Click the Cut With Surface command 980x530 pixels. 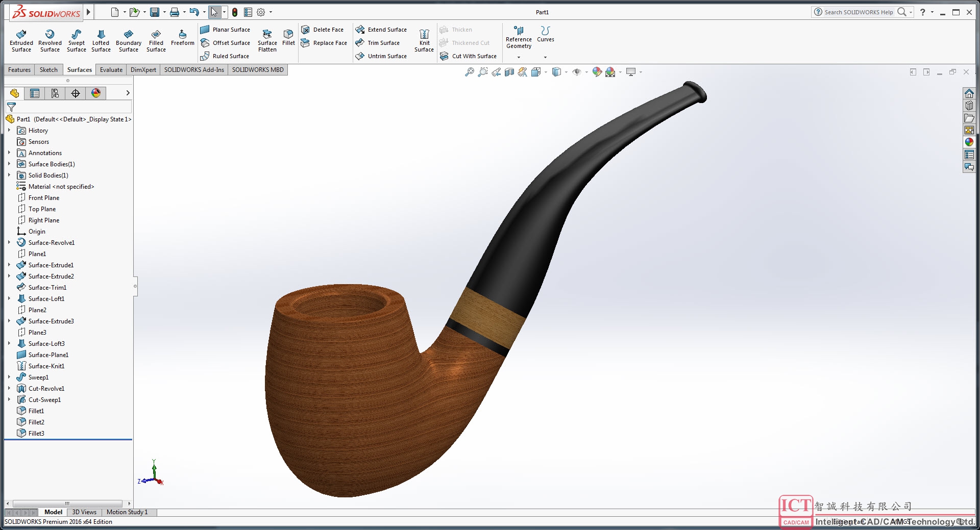coord(468,56)
